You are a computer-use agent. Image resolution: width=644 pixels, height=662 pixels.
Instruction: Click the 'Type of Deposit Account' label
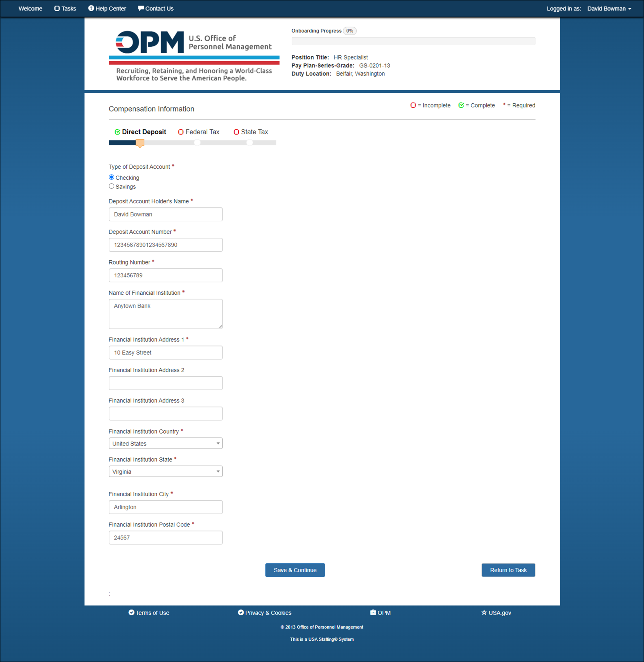click(139, 167)
